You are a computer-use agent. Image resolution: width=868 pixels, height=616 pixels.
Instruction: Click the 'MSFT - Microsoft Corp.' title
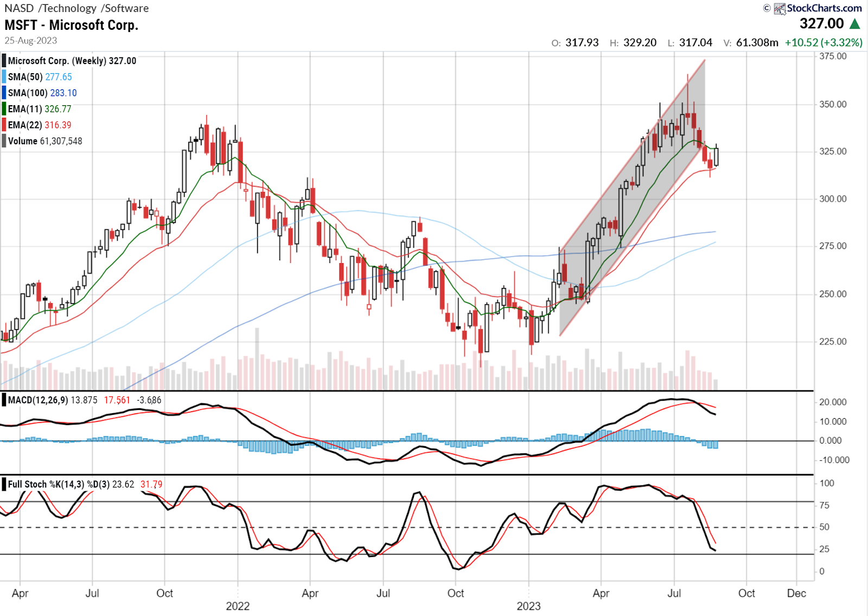click(72, 25)
